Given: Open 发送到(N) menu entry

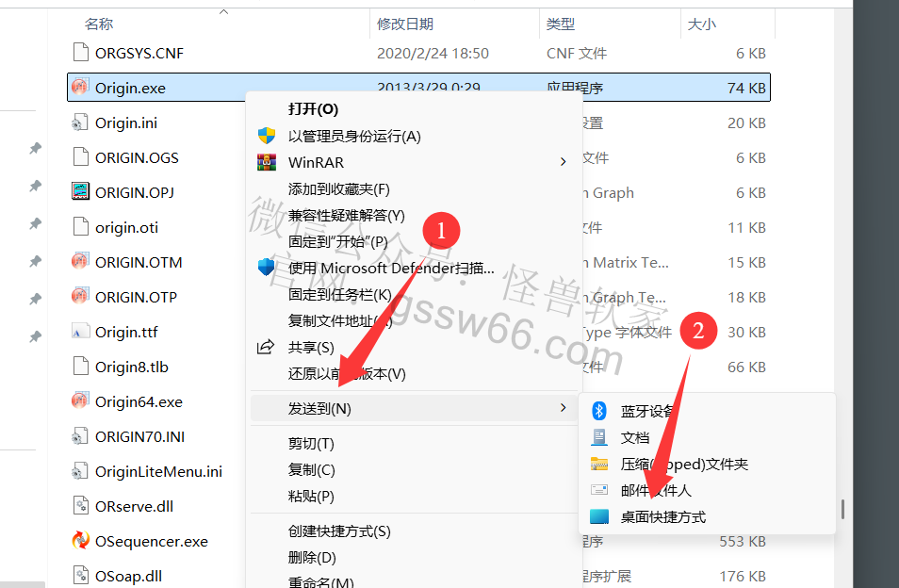Looking at the screenshot, I should point(414,408).
